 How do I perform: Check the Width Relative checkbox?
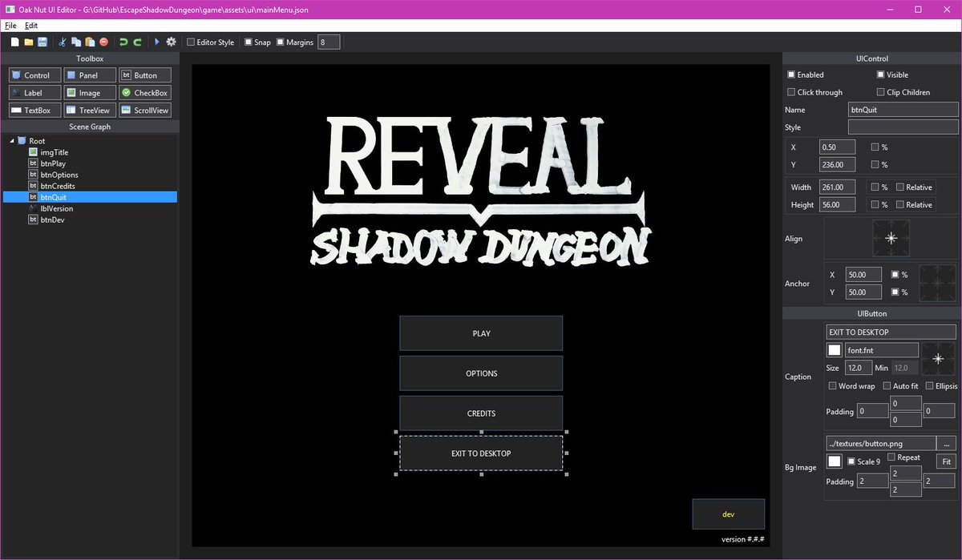[900, 187]
